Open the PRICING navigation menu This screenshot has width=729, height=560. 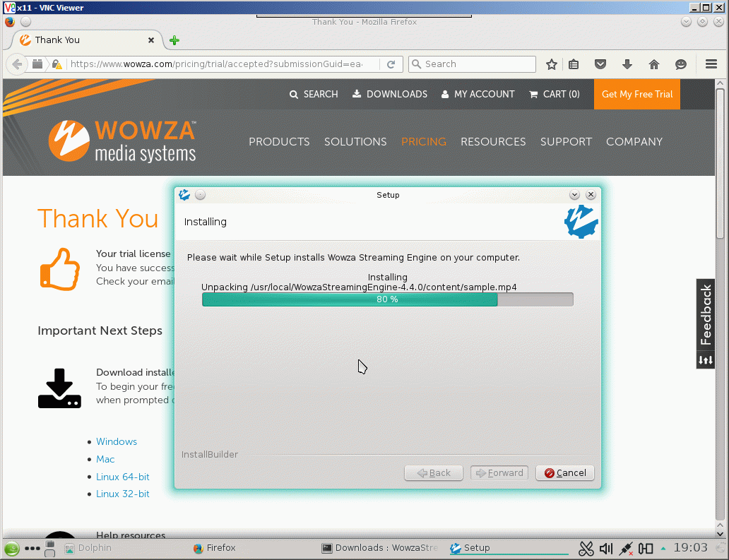coord(424,142)
